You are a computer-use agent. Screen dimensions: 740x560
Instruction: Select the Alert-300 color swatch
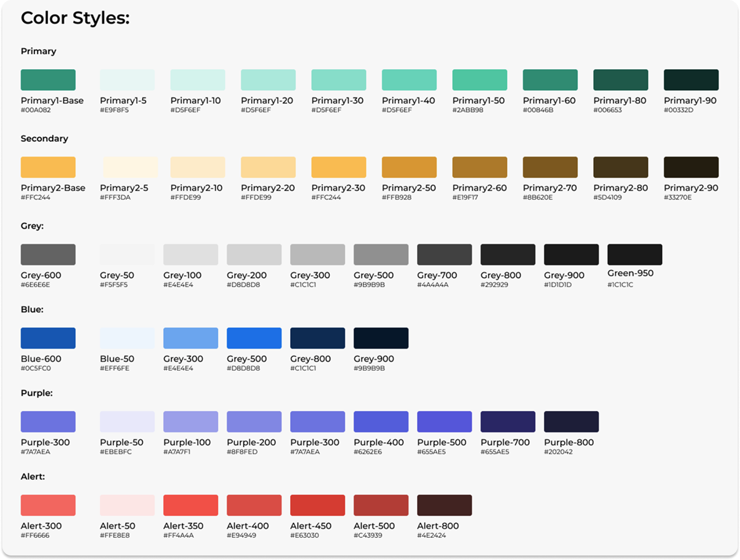(48, 506)
